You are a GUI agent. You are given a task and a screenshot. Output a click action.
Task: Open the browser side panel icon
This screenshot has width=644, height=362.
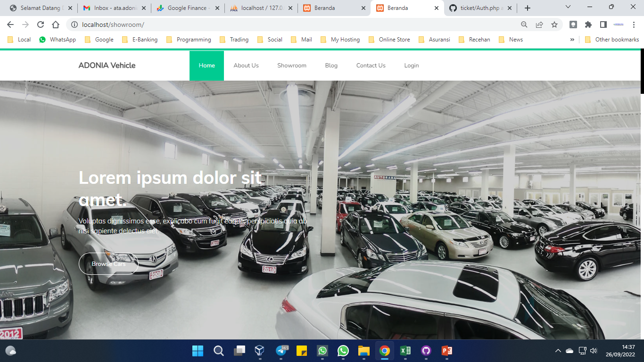(x=603, y=25)
